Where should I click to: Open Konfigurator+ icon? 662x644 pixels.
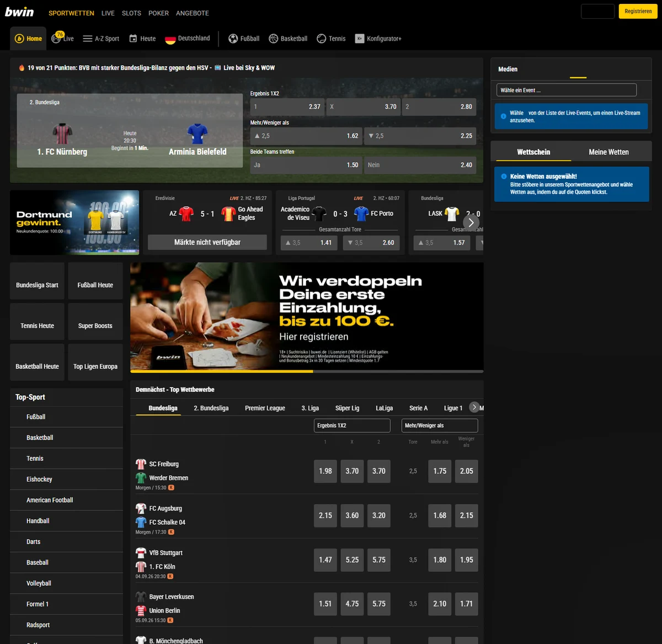pos(360,39)
